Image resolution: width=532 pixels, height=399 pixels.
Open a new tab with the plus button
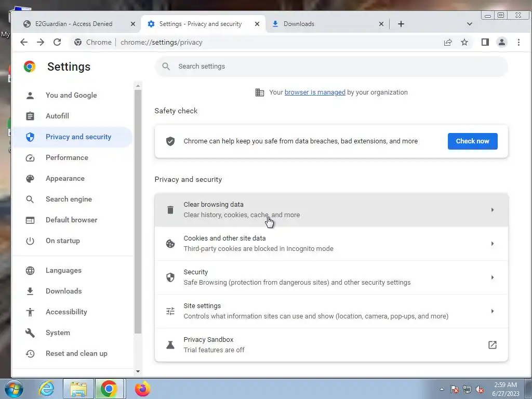click(x=401, y=24)
